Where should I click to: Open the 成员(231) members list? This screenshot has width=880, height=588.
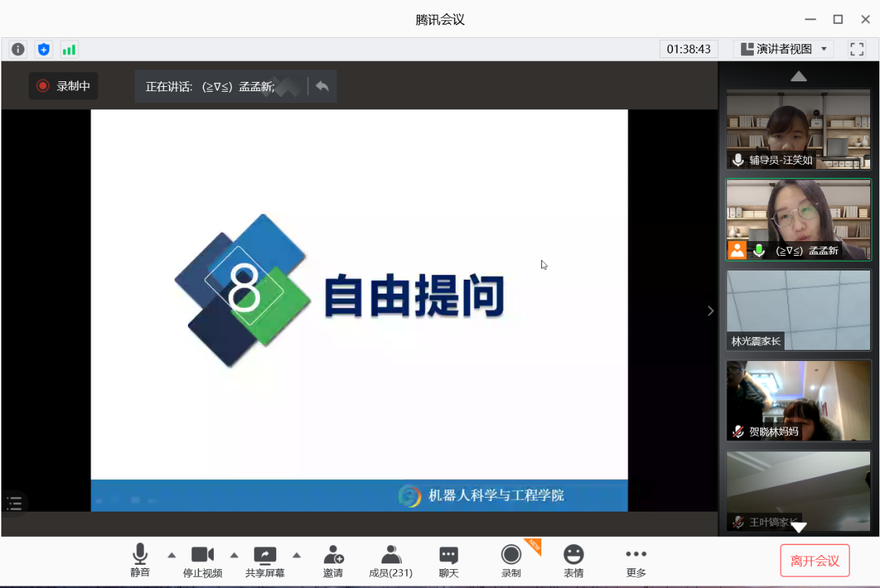(x=391, y=561)
